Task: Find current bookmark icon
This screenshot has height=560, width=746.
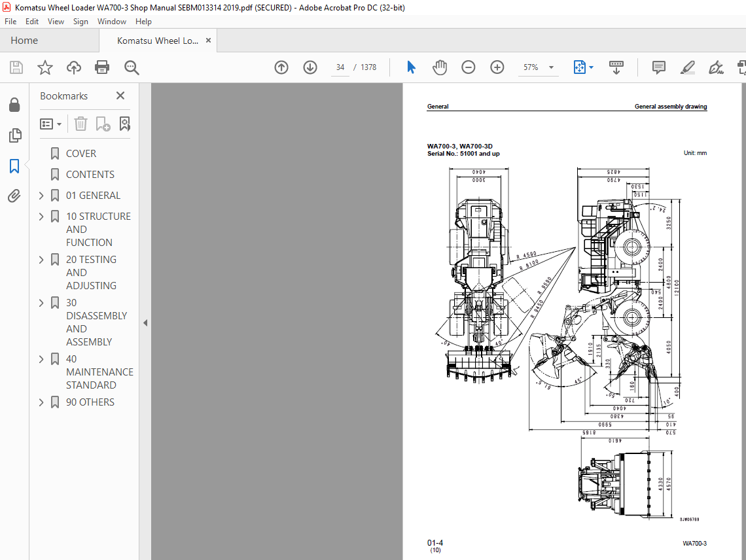Action: click(x=124, y=124)
